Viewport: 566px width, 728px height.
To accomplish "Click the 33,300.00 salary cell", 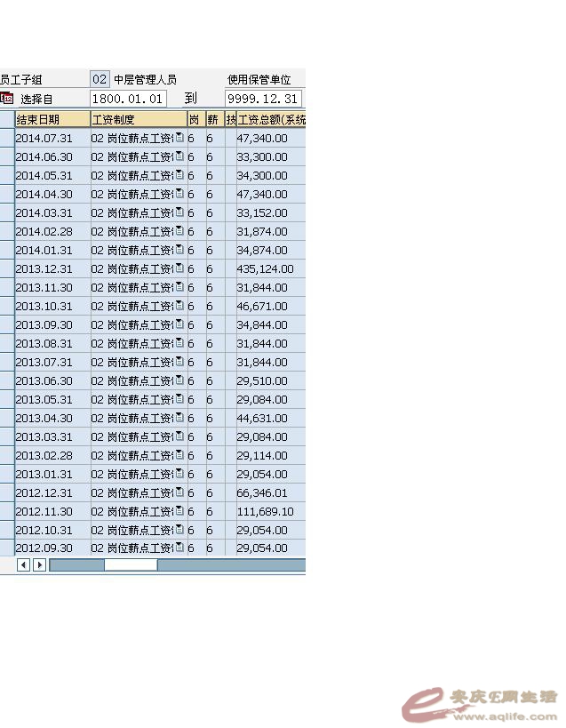I will [x=271, y=157].
